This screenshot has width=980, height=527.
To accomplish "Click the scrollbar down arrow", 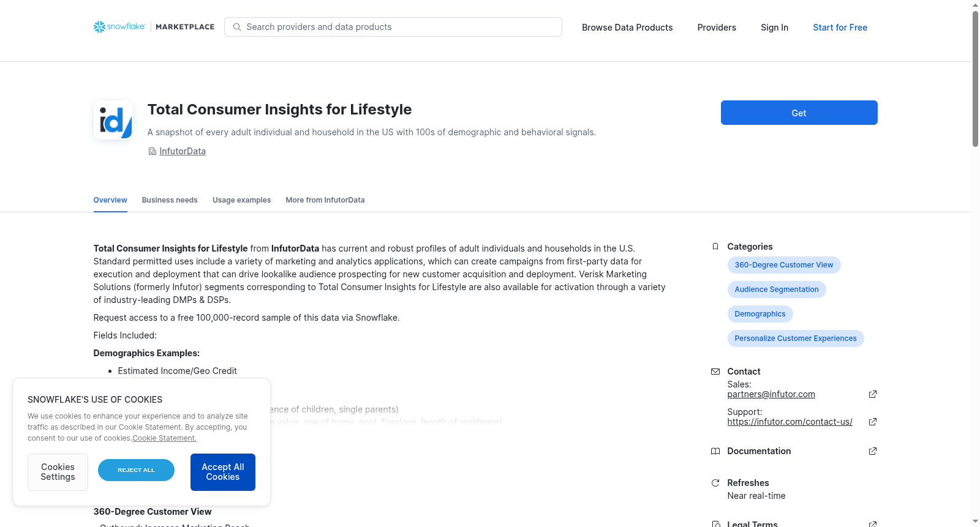I will pyautogui.click(x=975, y=522).
